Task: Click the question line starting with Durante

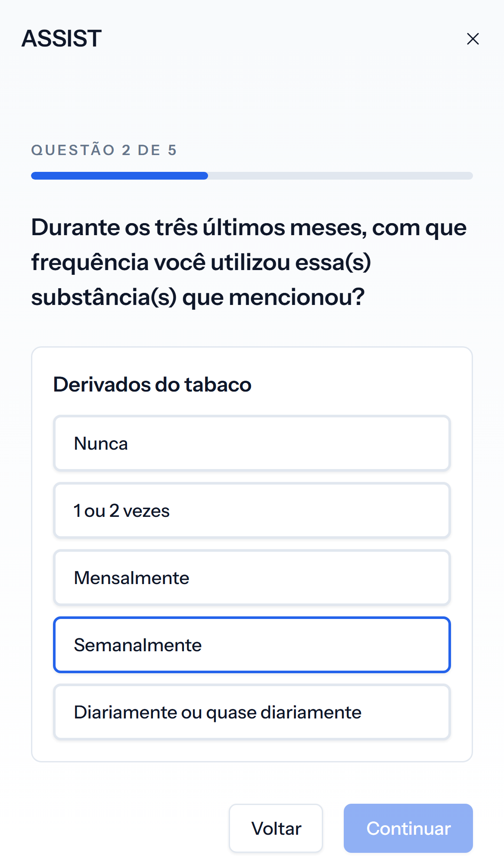Action: click(x=249, y=227)
